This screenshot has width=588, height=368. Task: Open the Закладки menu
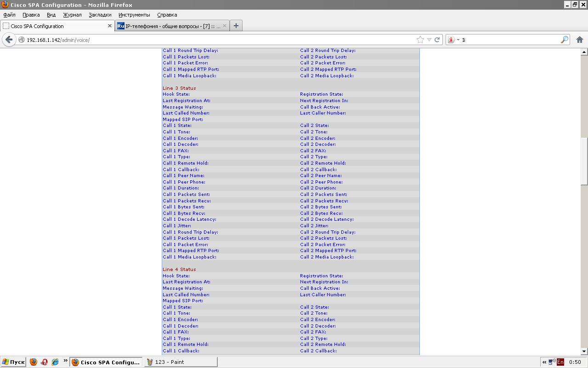pyautogui.click(x=100, y=15)
